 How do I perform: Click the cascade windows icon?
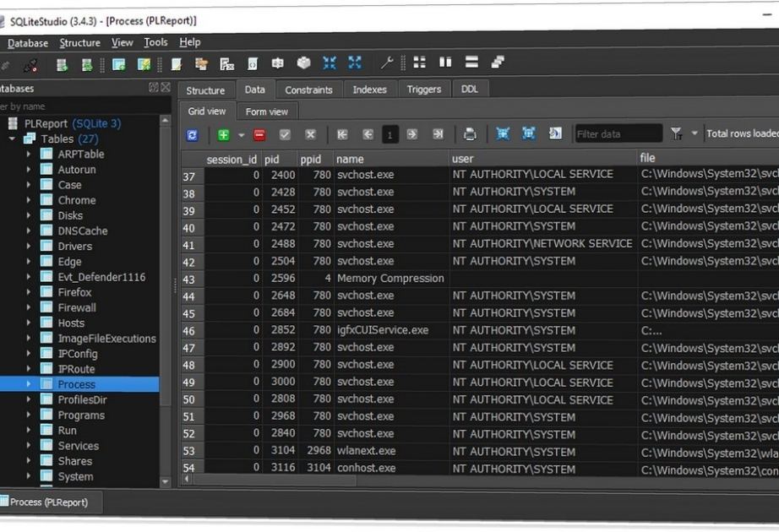click(x=498, y=62)
